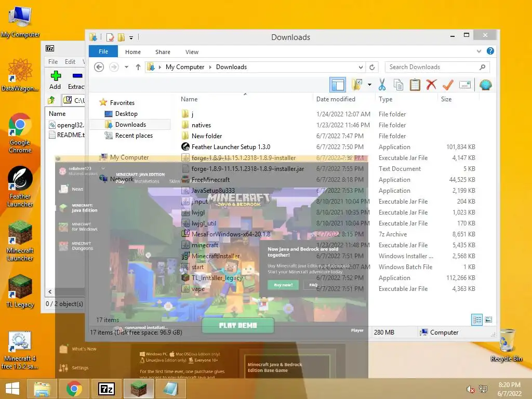Sort by the Date modified column header
532x399 pixels.
[336, 99]
